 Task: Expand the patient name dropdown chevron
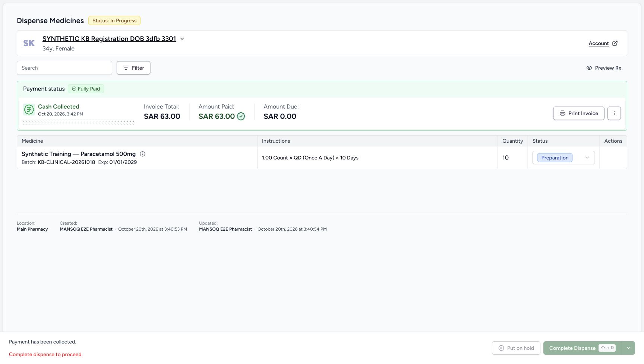point(182,39)
